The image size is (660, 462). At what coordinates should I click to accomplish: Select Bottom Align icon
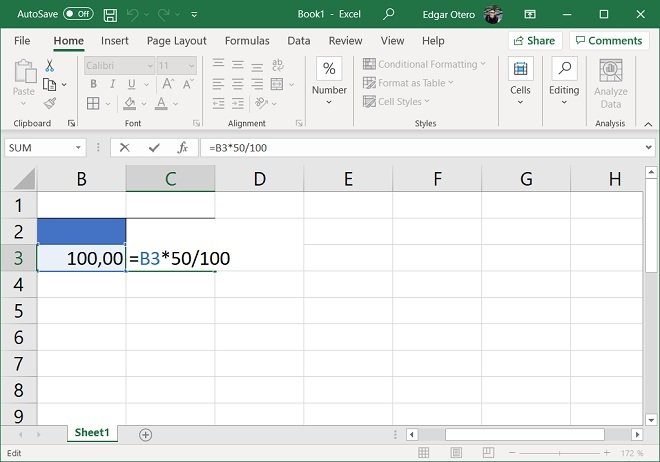click(x=257, y=66)
